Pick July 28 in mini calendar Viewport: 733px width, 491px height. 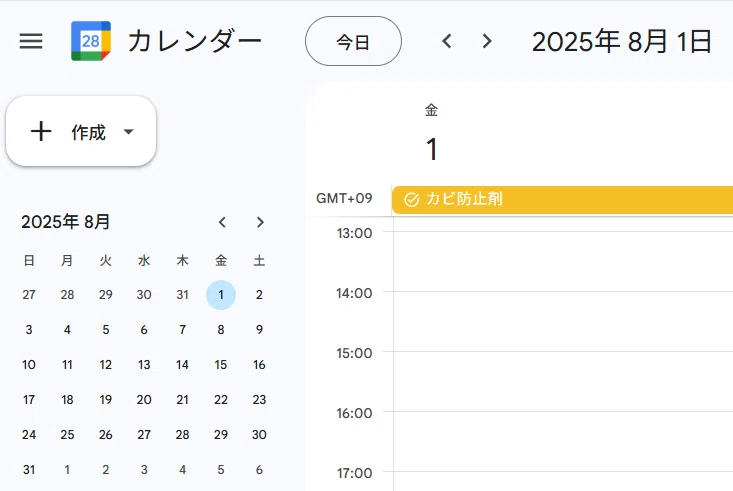pos(67,295)
